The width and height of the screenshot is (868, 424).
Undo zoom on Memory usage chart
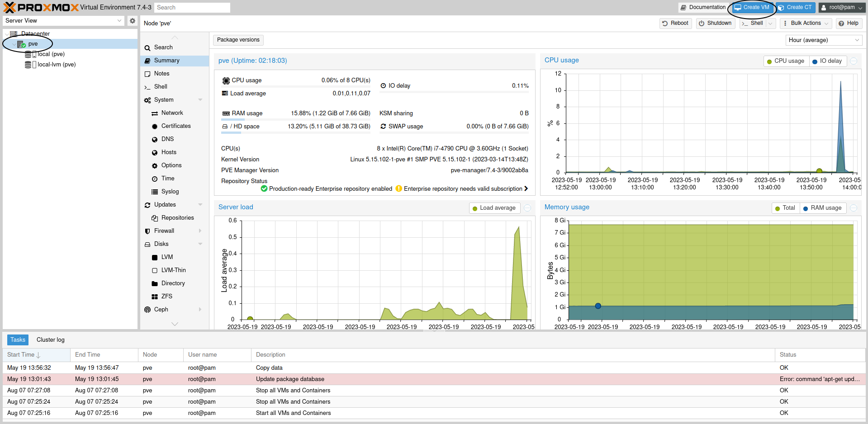pos(854,208)
